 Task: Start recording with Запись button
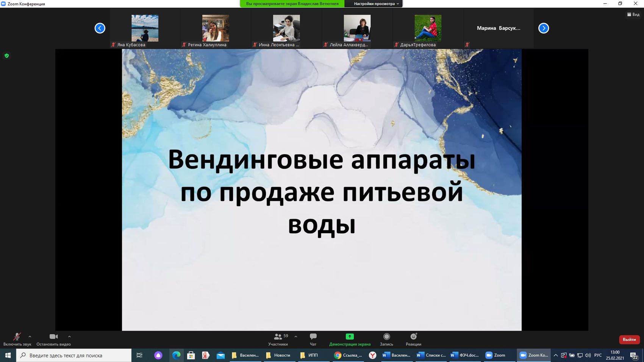386,339
